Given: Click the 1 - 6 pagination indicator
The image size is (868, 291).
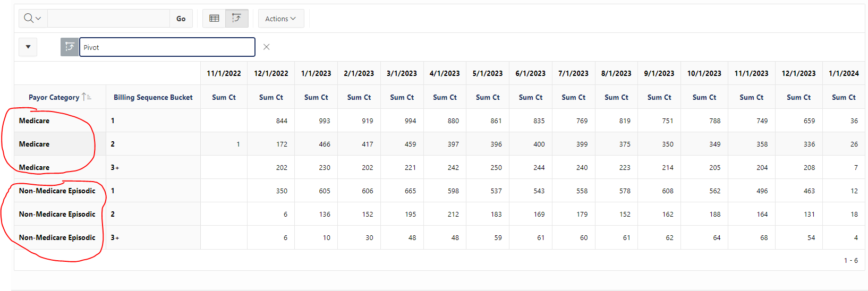Looking at the screenshot, I should click(x=851, y=260).
